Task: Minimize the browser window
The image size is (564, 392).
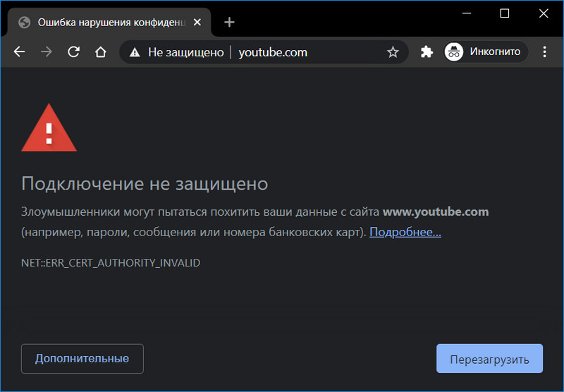Action: pyautogui.click(x=467, y=13)
